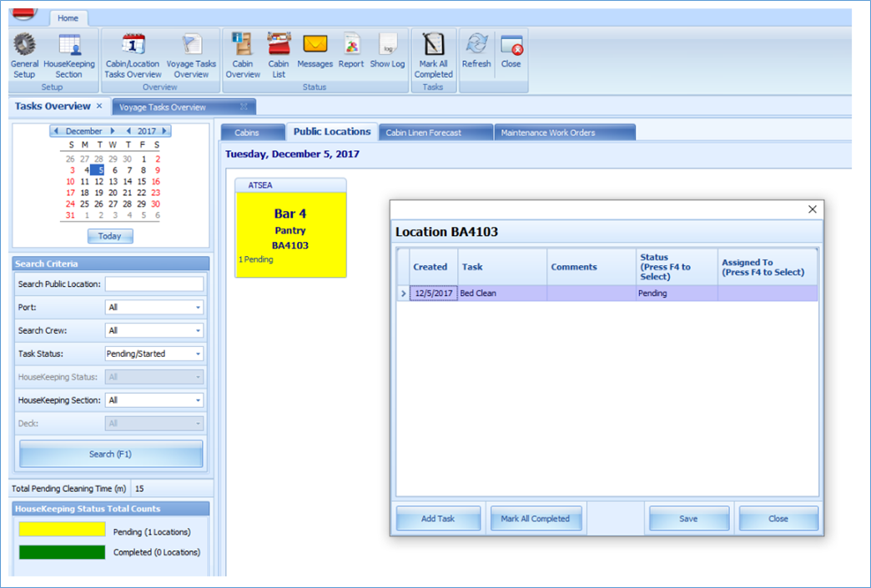Click the Report icon
Viewport: 871px width, 588px height.
tap(351, 54)
